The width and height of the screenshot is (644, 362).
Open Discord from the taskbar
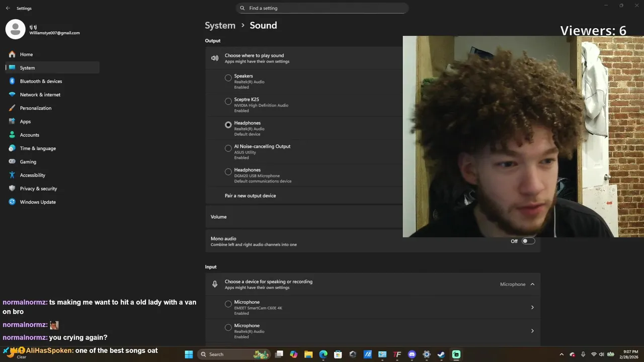[412, 354]
